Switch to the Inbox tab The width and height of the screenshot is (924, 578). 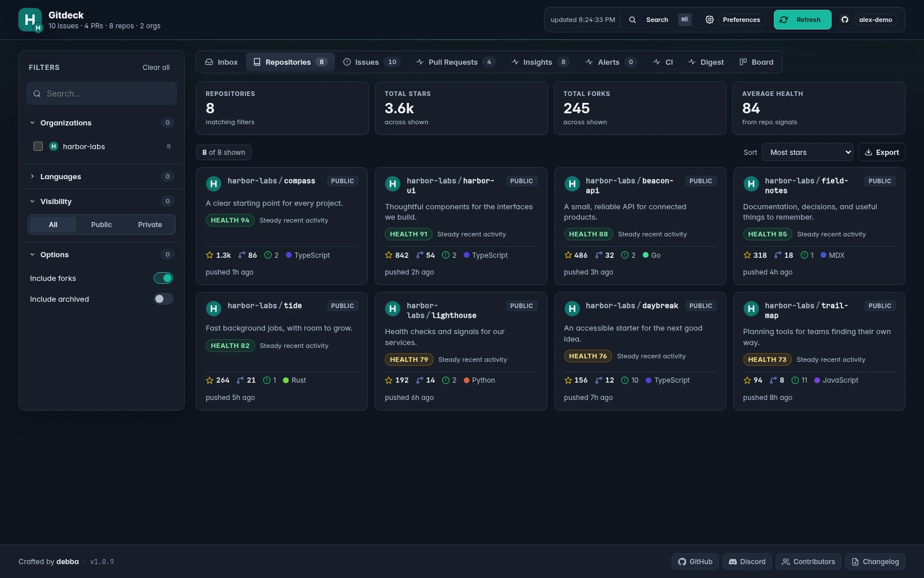point(222,62)
